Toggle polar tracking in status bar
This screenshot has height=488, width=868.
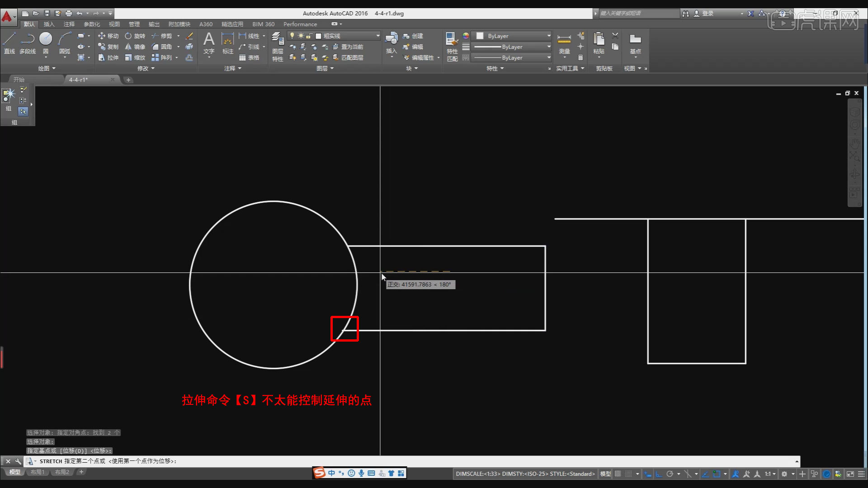click(670, 474)
